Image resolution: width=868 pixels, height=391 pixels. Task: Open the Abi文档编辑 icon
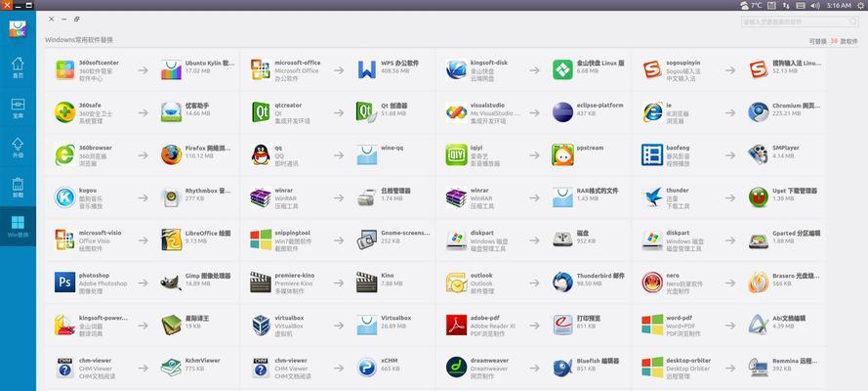[759, 326]
